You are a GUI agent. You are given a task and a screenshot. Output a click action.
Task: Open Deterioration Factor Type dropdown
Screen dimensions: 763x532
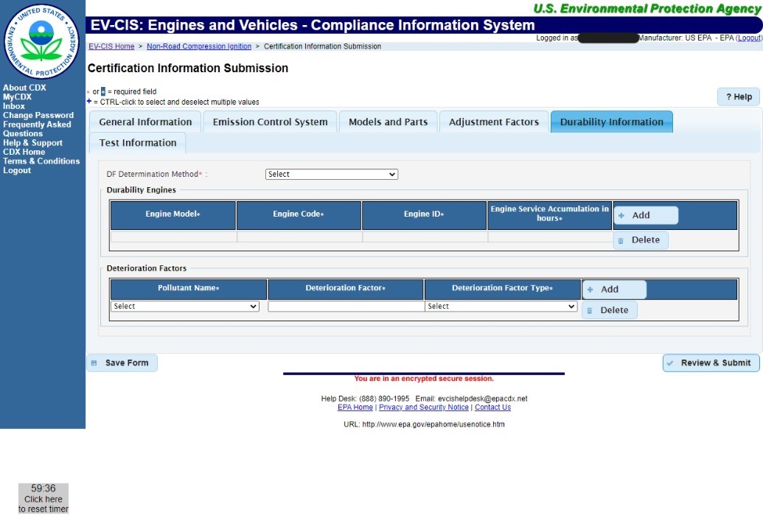click(501, 307)
